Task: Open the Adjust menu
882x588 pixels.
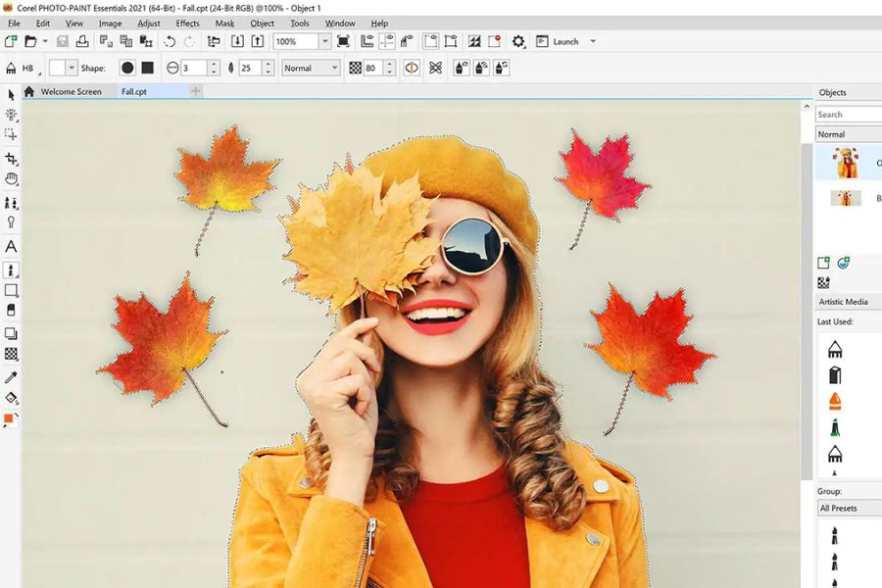Action: [149, 24]
